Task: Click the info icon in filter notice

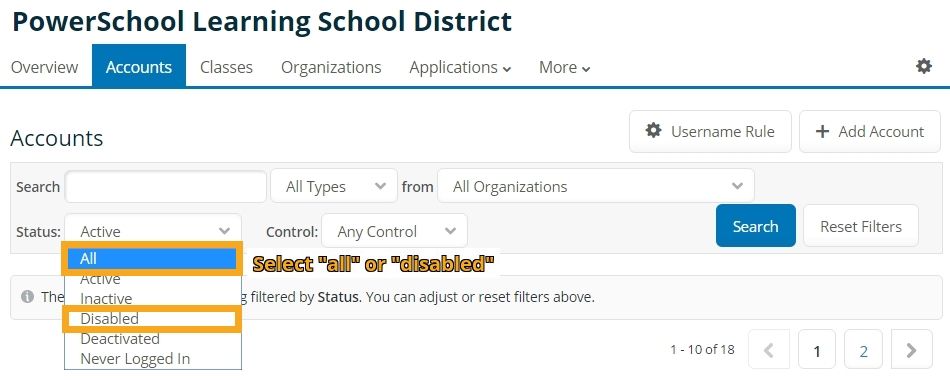Action: tap(27, 297)
